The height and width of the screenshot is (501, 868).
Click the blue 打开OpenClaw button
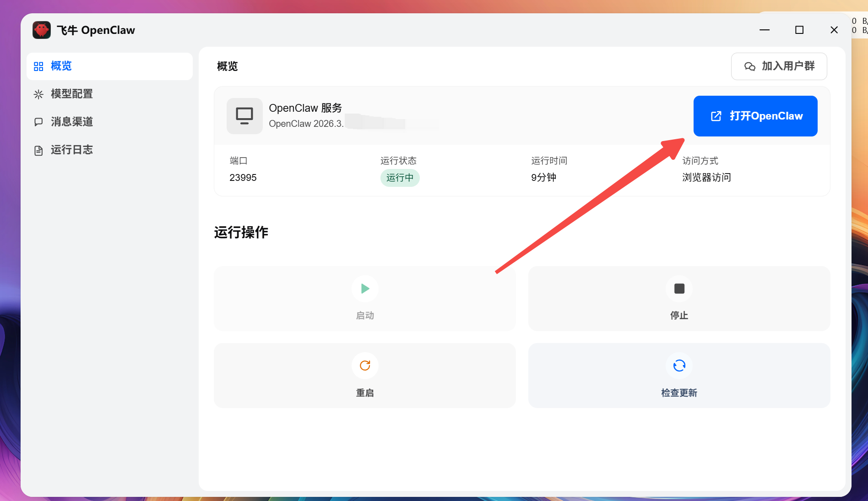[x=755, y=116]
